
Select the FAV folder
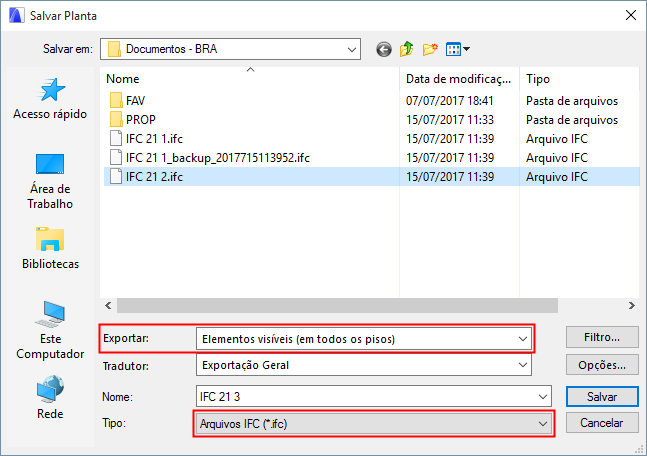(135, 101)
